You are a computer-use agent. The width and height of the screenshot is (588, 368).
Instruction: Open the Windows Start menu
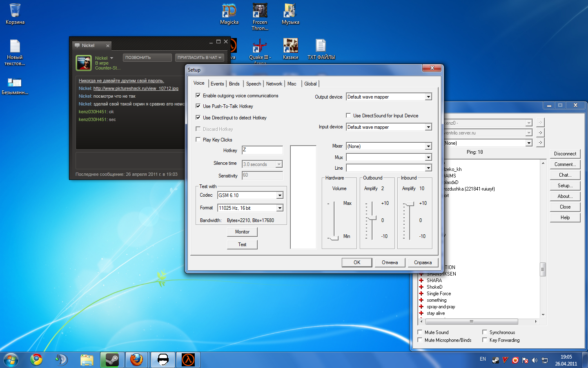[11, 360]
